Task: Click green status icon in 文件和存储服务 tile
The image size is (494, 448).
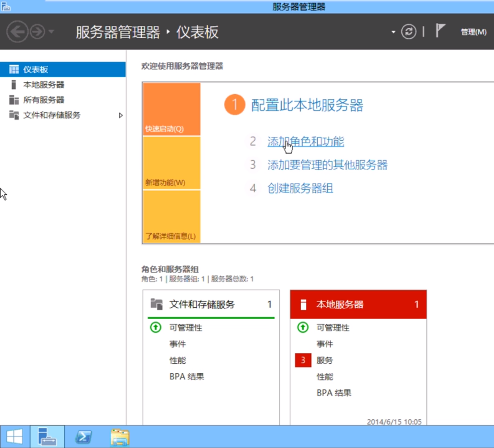Action: [156, 328]
